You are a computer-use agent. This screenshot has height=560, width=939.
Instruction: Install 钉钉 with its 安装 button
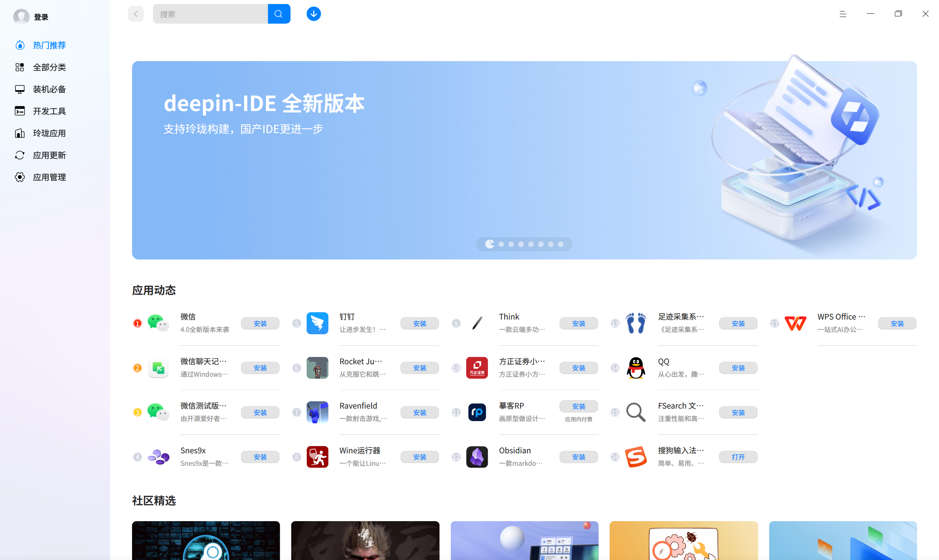click(420, 323)
